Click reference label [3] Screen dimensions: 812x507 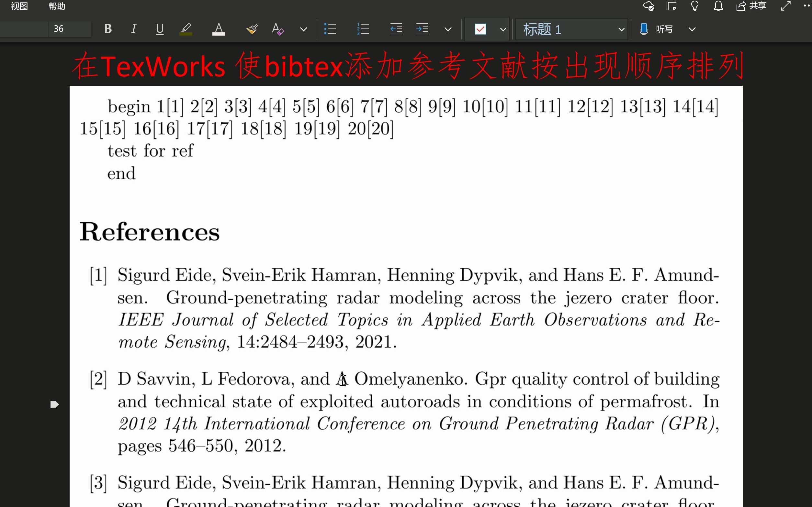pyautogui.click(x=99, y=483)
